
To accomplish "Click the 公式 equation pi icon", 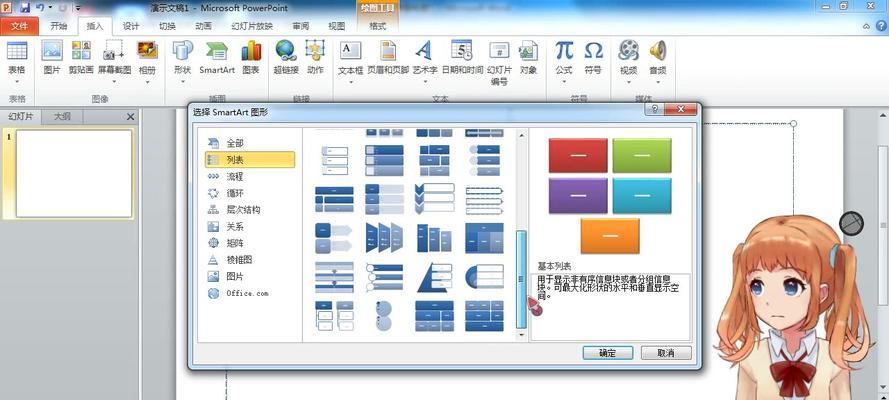I will (x=564, y=51).
